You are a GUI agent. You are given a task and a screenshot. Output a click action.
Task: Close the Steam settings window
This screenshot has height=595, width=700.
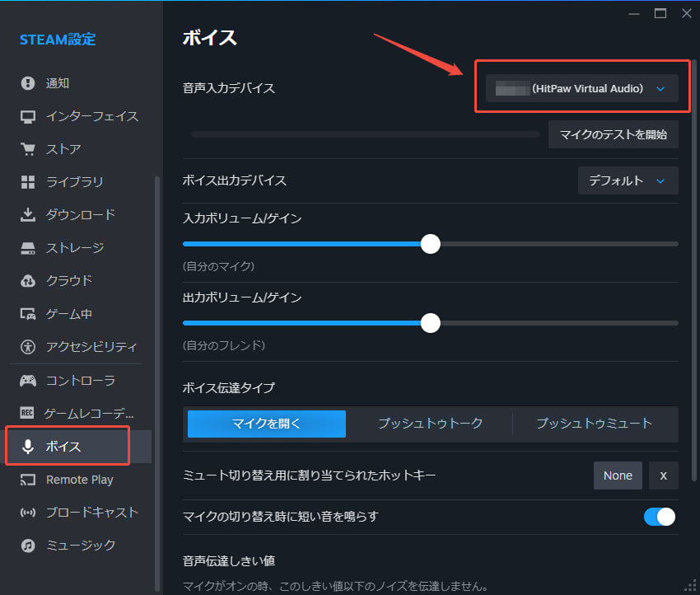click(x=687, y=14)
